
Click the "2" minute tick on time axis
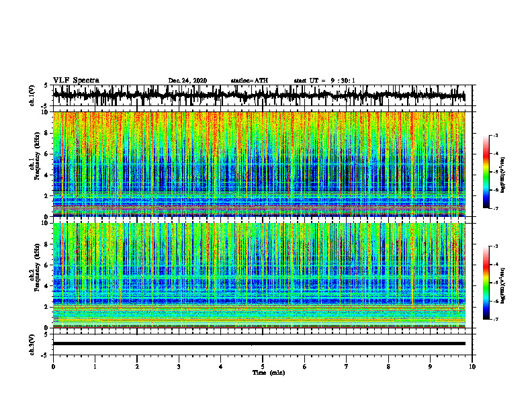137,367
